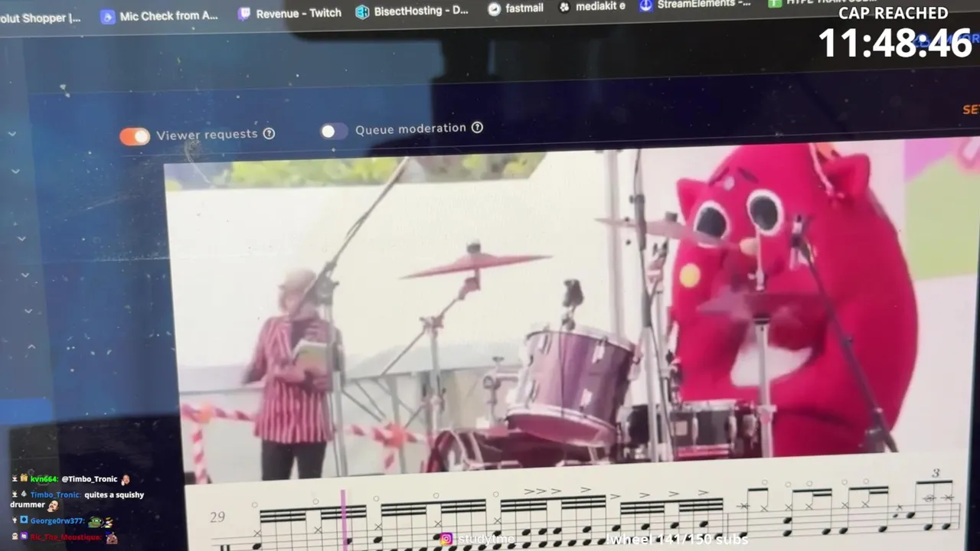
Task: Click the fastmail tab favicon
Action: click(494, 8)
